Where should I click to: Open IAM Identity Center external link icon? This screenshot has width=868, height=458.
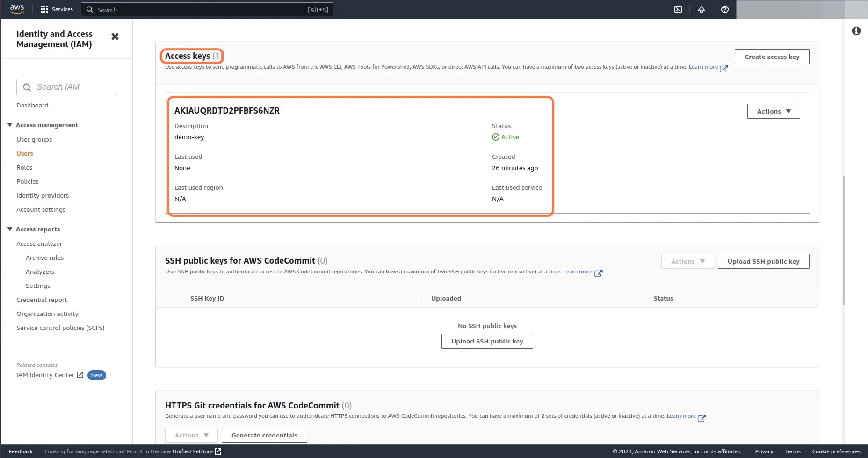[x=80, y=375]
